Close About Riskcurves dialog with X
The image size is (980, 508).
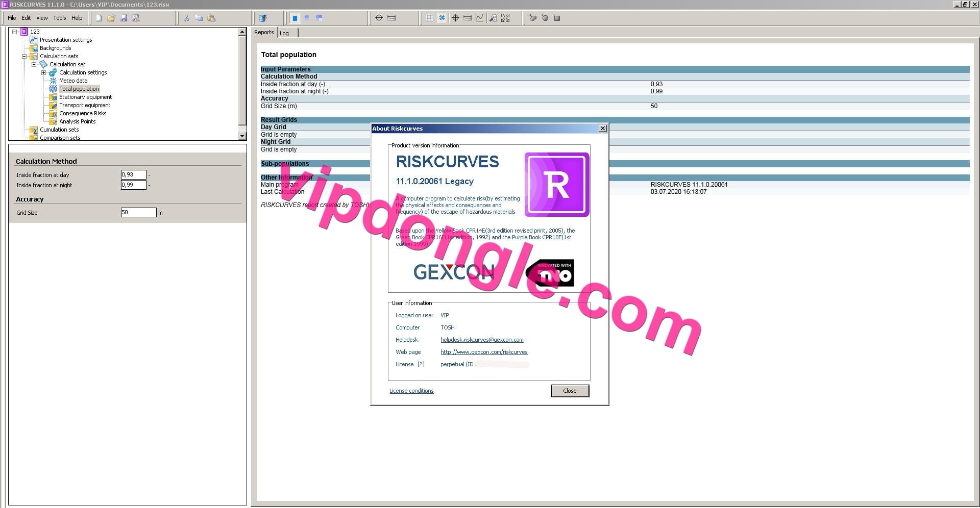tap(602, 129)
